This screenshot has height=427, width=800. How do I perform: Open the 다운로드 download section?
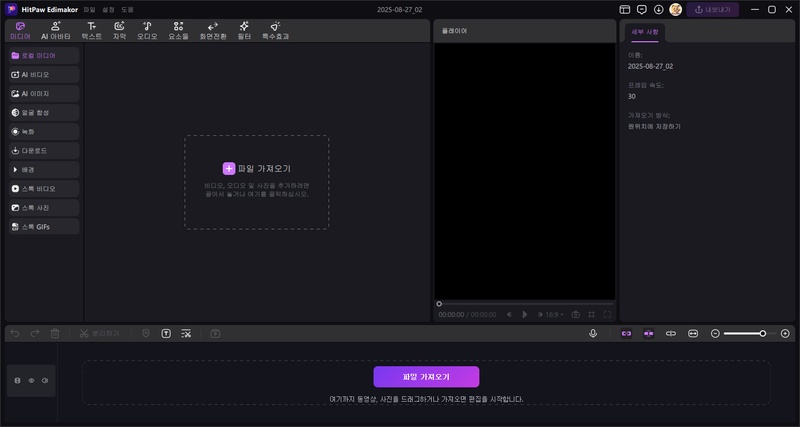(x=44, y=151)
